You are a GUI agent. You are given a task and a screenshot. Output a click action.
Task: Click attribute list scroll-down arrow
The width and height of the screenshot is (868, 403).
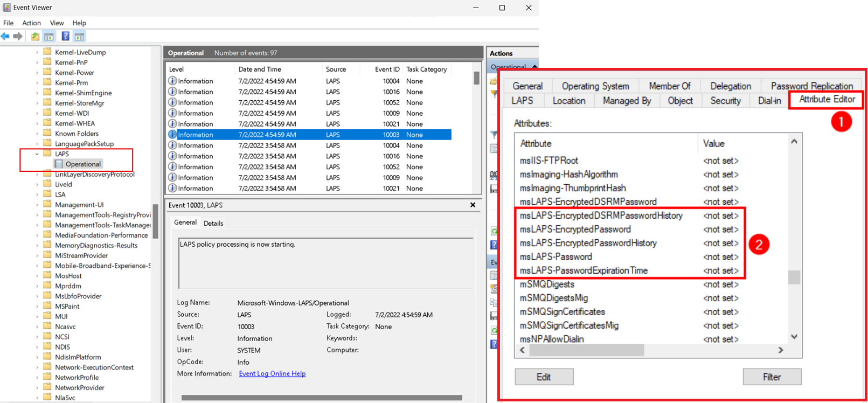pyautogui.click(x=794, y=337)
